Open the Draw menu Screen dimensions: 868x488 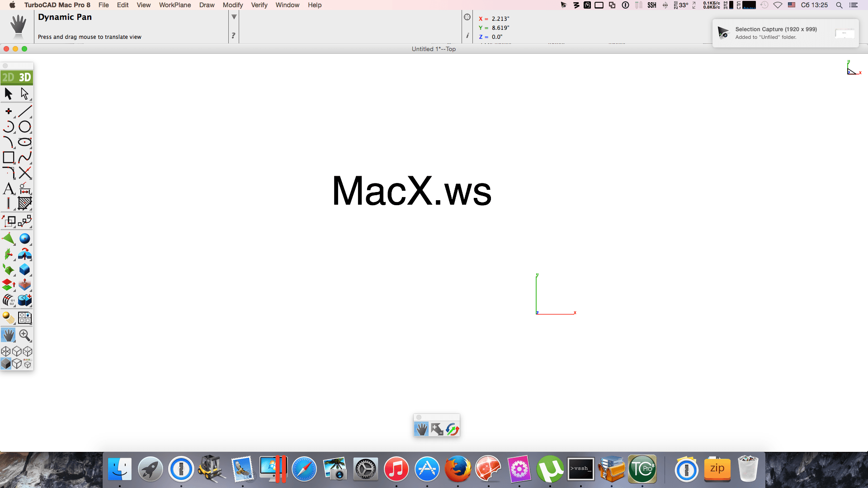207,5
